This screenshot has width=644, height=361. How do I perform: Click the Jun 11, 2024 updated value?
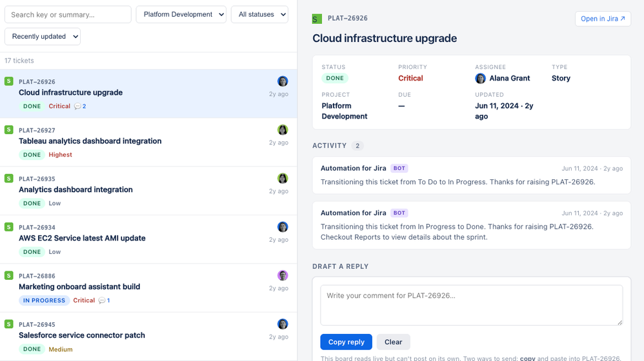pyautogui.click(x=505, y=111)
